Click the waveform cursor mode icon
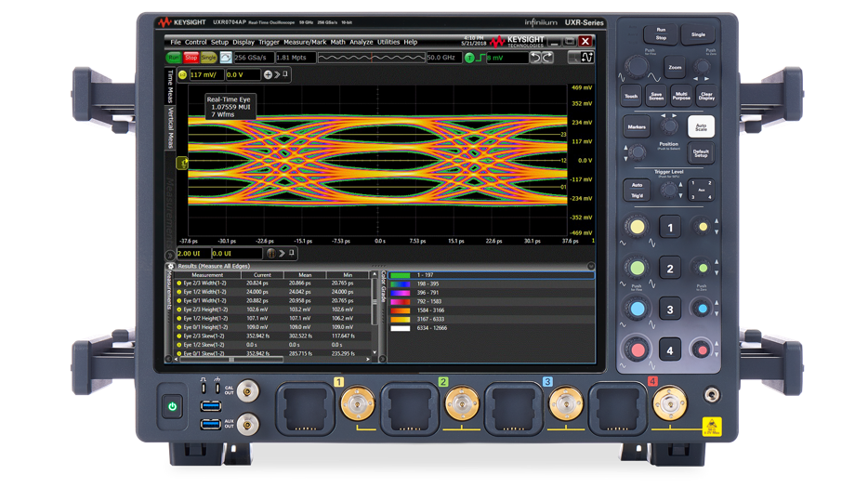 (587, 57)
